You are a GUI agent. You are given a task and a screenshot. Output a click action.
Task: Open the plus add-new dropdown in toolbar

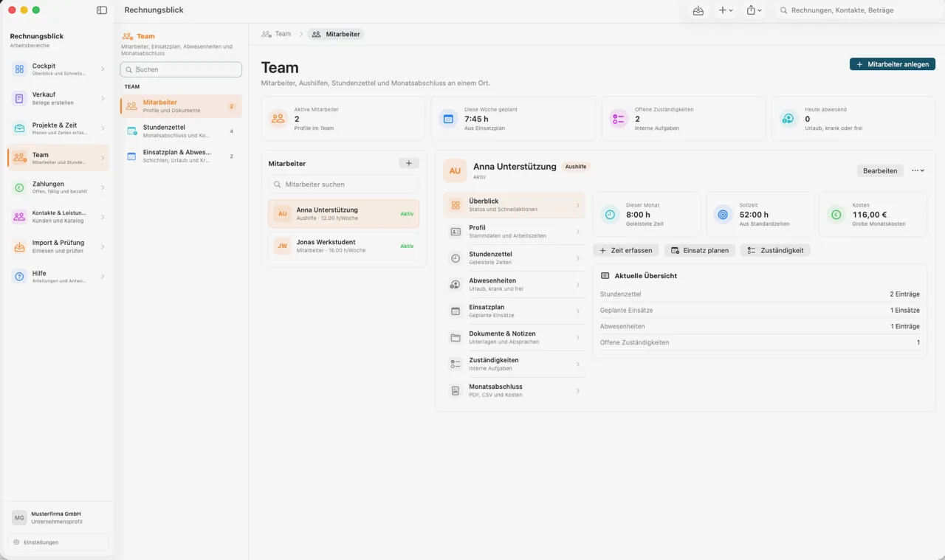(726, 10)
